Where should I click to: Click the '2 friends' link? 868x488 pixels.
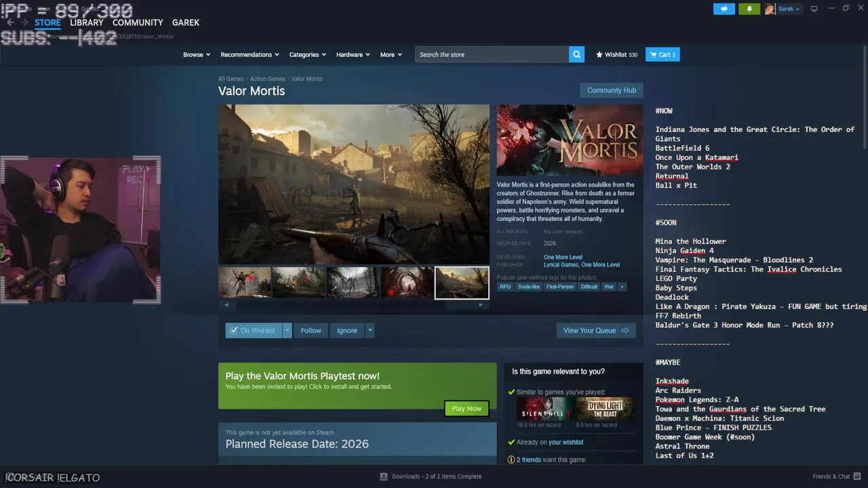(529, 460)
